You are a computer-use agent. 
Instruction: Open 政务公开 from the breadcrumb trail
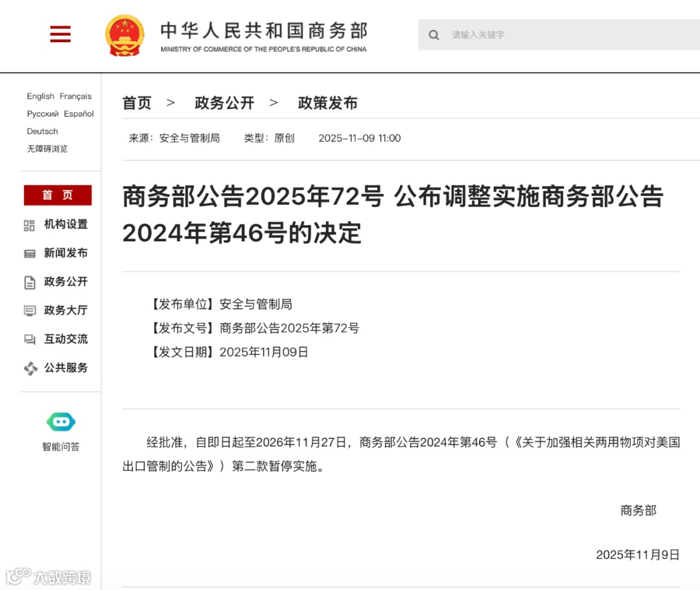click(224, 102)
